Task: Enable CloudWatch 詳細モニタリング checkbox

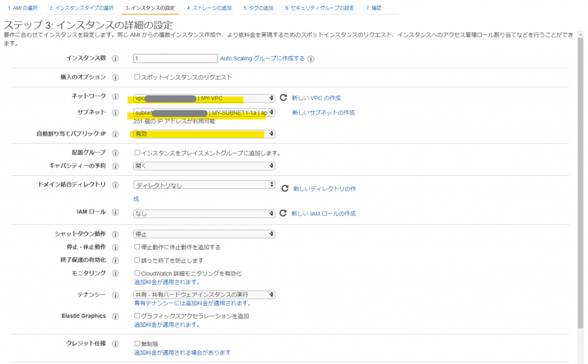Action: tap(137, 273)
